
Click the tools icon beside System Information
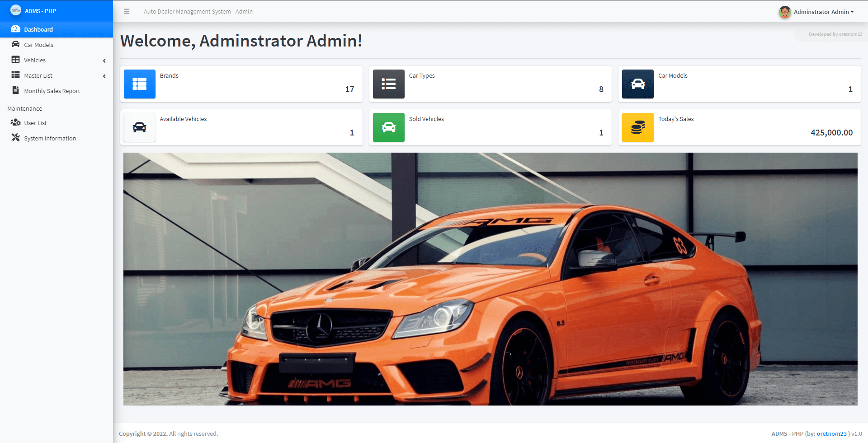pos(15,138)
